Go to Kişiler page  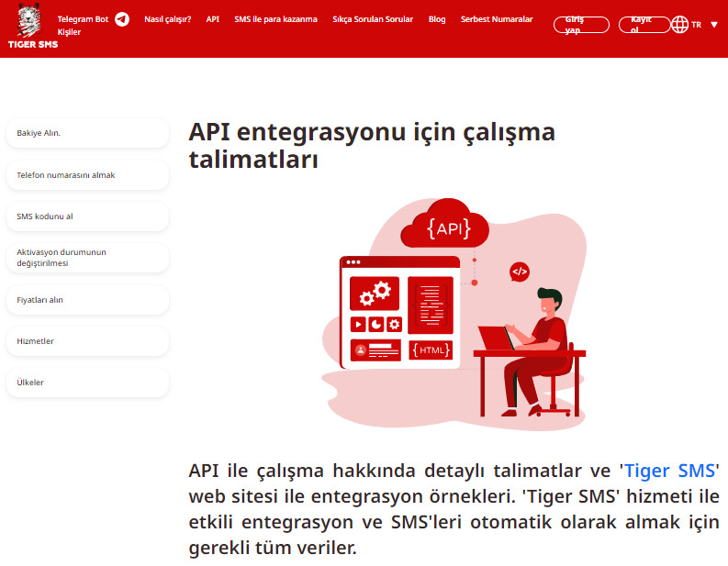coord(69,32)
